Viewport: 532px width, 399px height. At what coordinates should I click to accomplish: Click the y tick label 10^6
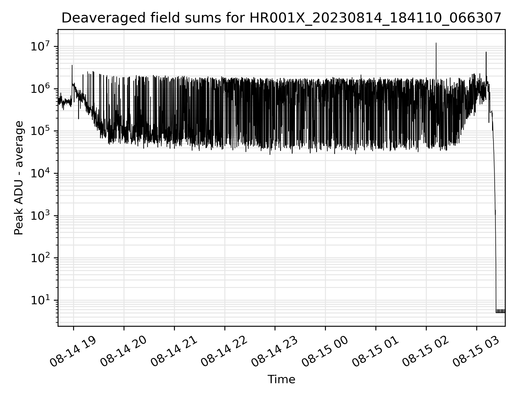pyautogui.click(x=40, y=88)
